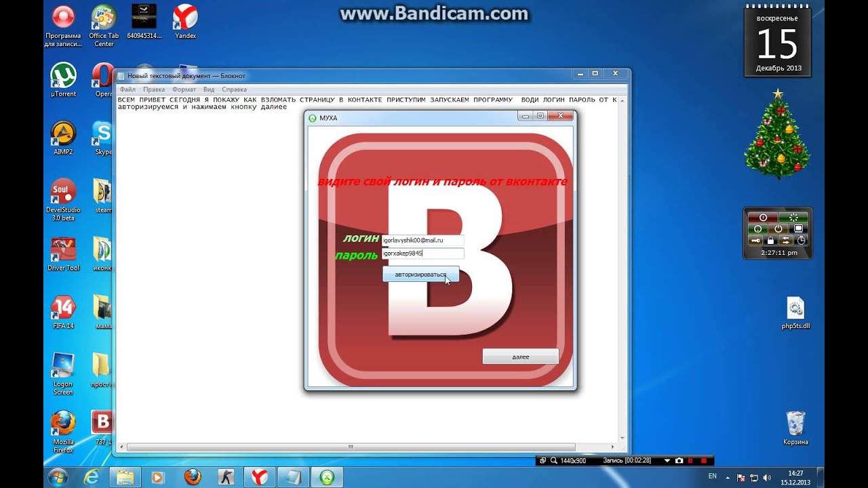Click the calendar gadget showing 15
This screenshot has width=868, height=488.
778,41
